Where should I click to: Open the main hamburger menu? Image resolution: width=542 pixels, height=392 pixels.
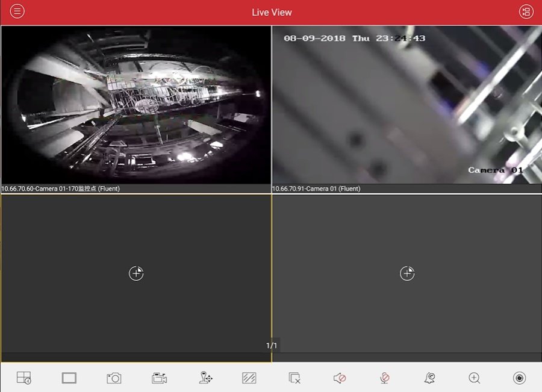pyautogui.click(x=17, y=11)
